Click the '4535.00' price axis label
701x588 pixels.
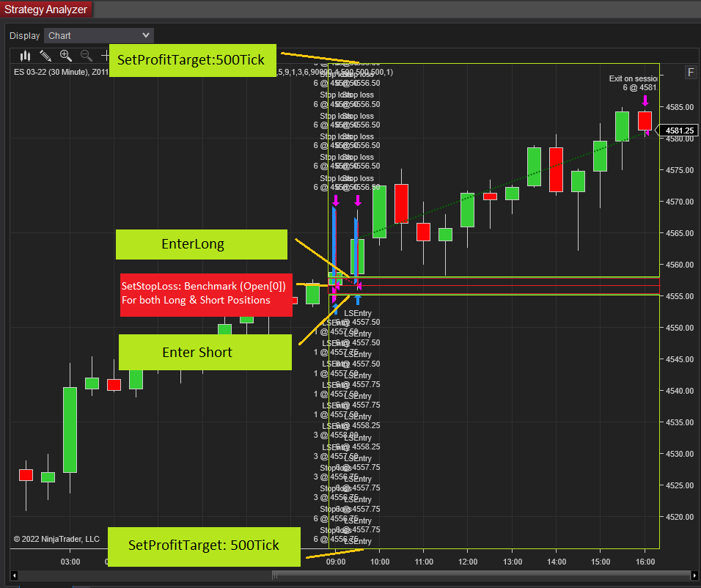point(680,422)
